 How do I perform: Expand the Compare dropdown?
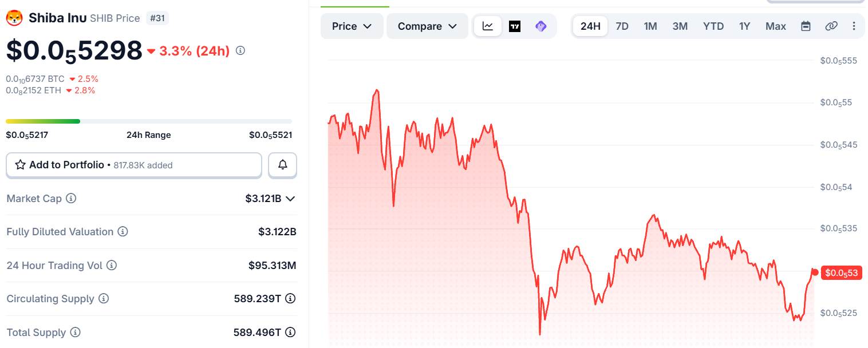427,26
